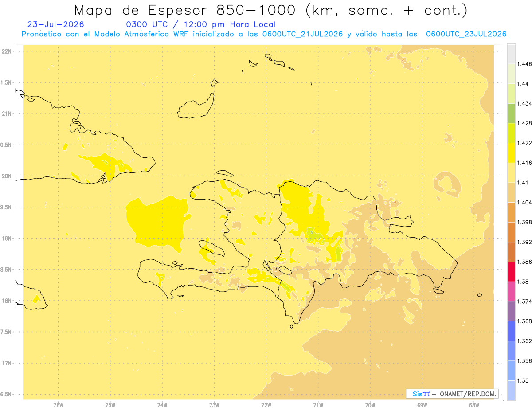Click the 1.38 colorbar value
Screen dimensions: 532x411
coord(523,282)
